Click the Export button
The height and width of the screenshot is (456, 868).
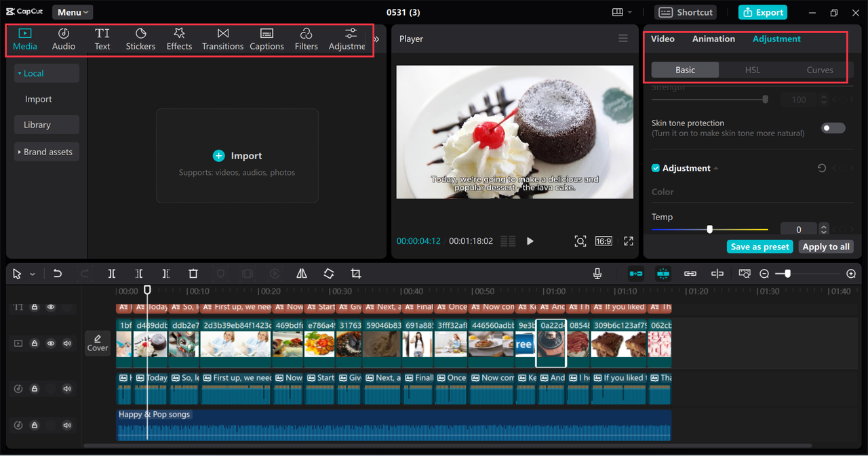(x=762, y=12)
